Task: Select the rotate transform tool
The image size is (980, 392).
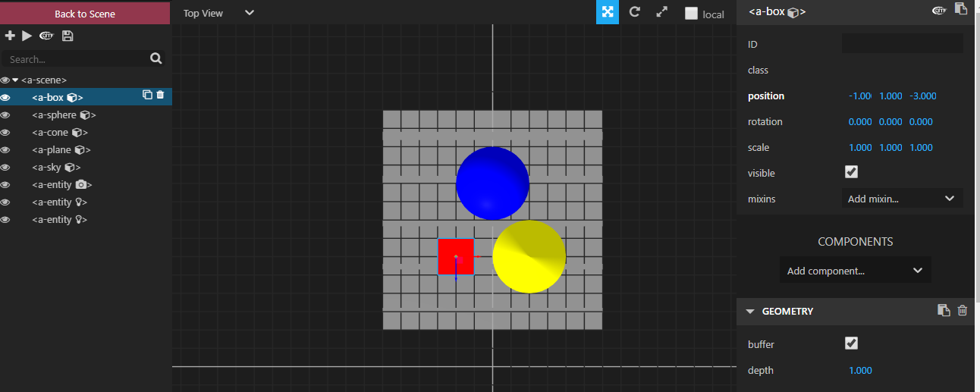Action: point(634,12)
